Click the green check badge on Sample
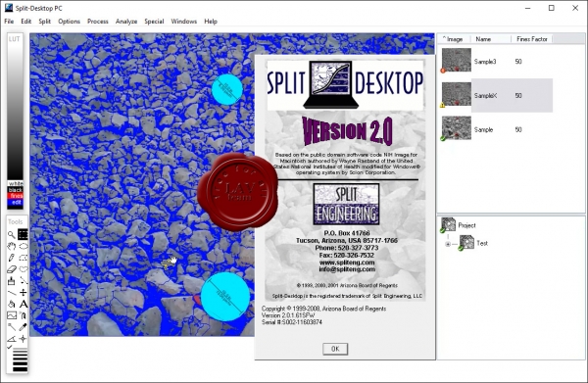Viewport: 588px width, 383px height. [443, 139]
